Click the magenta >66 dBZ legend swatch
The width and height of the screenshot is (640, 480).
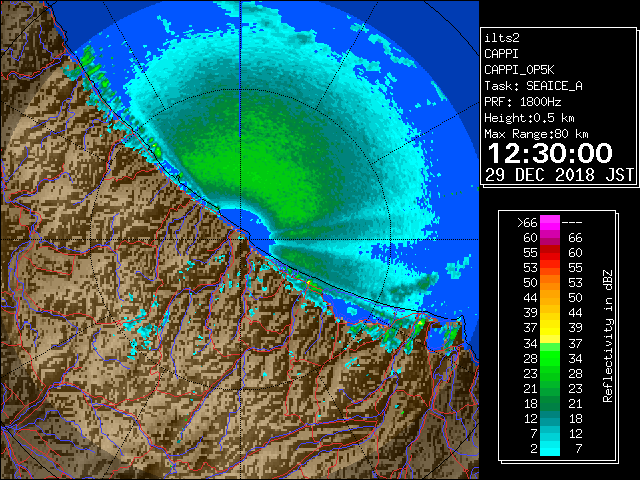pyautogui.click(x=550, y=222)
